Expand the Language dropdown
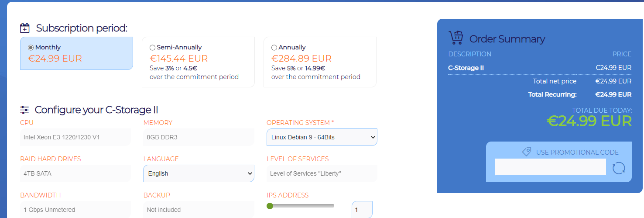The width and height of the screenshot is (644, 218). [x=199, y=173]
